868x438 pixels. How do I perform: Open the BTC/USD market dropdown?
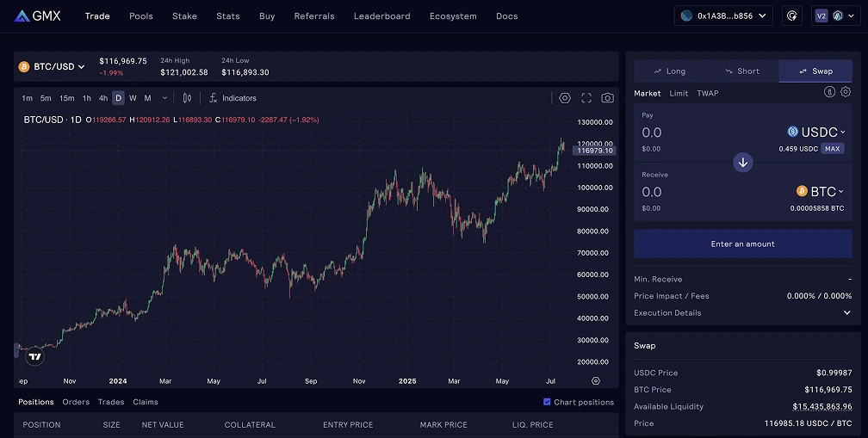click(x=52, y=67)
